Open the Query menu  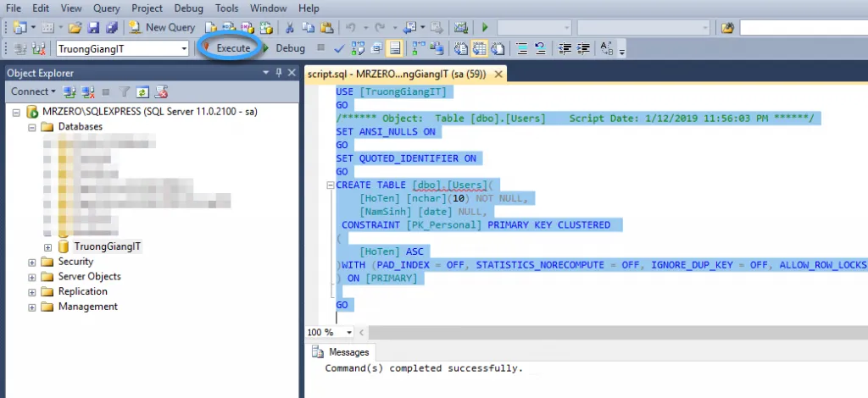107,8
